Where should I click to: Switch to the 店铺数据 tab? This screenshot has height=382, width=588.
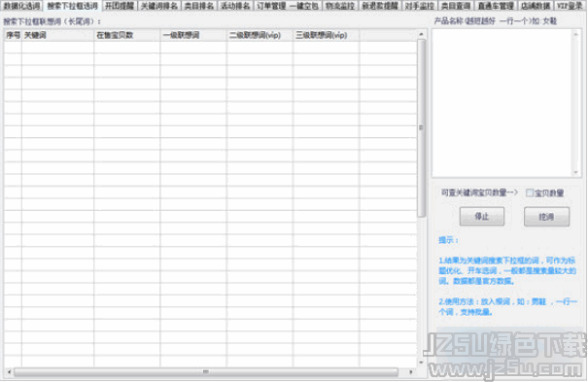tap(536, 6)
